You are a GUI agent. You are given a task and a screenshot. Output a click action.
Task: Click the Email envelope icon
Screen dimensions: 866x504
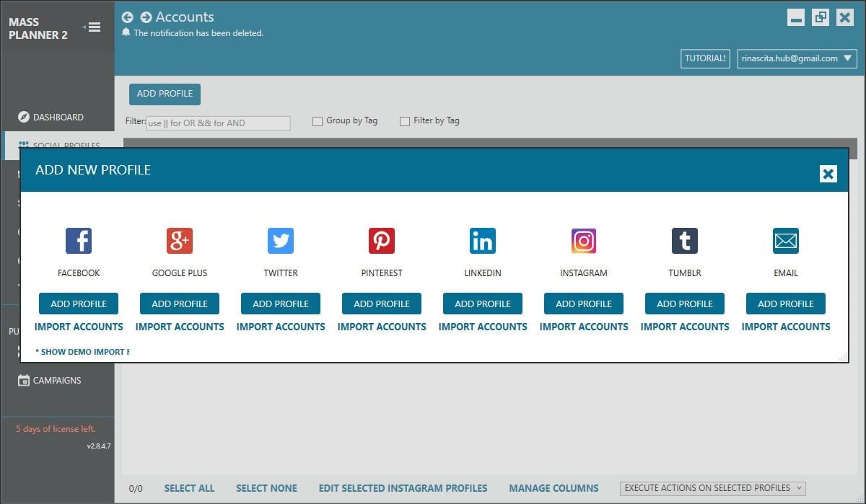tap(786, 241)
